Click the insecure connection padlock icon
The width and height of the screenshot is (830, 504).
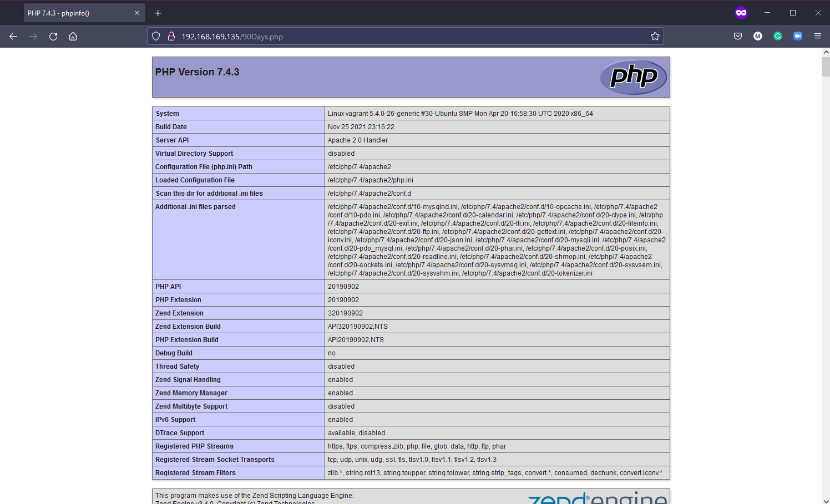coord(171,37)
